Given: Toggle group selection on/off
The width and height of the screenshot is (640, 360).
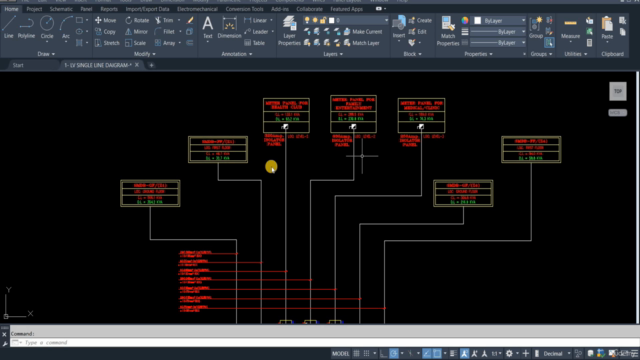Looking at the screenshot, I should click(549, 42).
